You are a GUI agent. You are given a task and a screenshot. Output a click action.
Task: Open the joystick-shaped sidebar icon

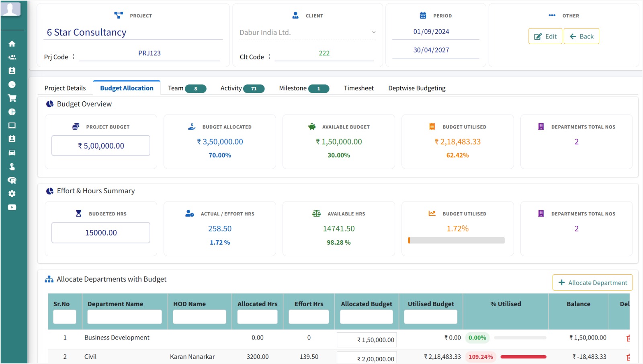(x=12, y=166)
